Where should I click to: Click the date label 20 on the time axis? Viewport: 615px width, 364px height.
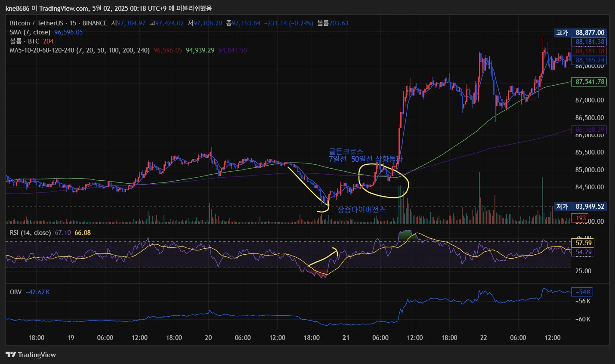208,338
